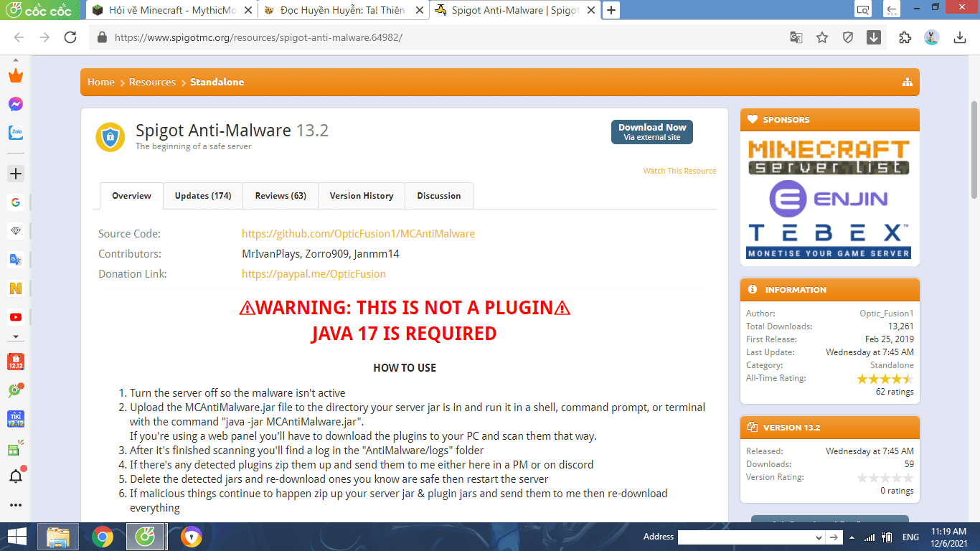Open the Tiki 12.12 sidebar shortcut
The height and width of the screenshot is (551, 980).
pyautogui.click(x=16, y=419)
